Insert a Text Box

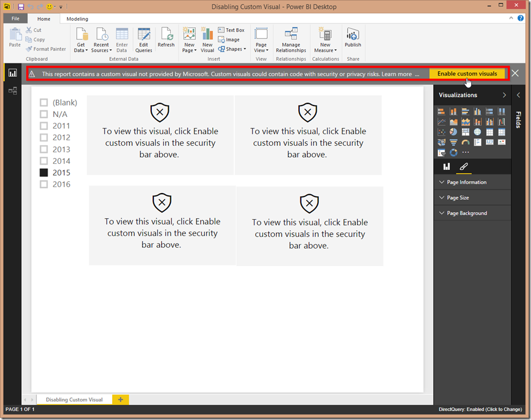(231, 30)
